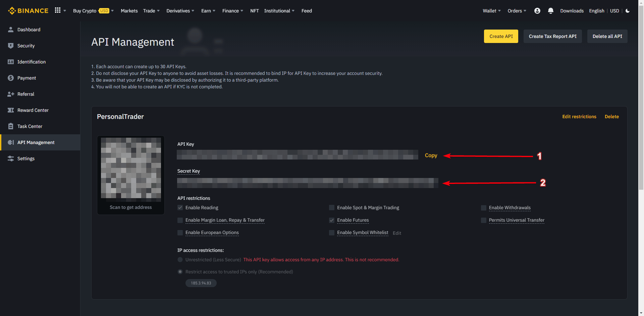Toggle dark mode moon icon

628,11
